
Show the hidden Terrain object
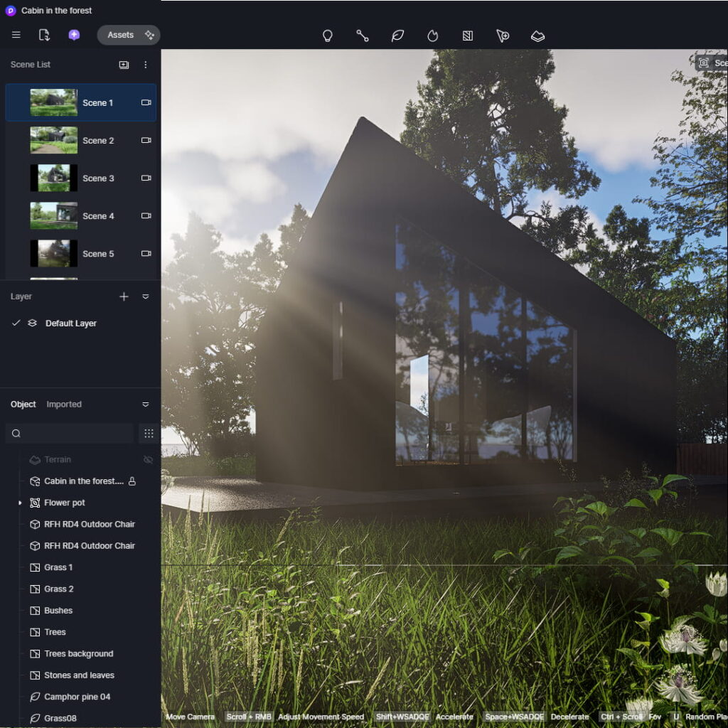(x=148, y=460)
